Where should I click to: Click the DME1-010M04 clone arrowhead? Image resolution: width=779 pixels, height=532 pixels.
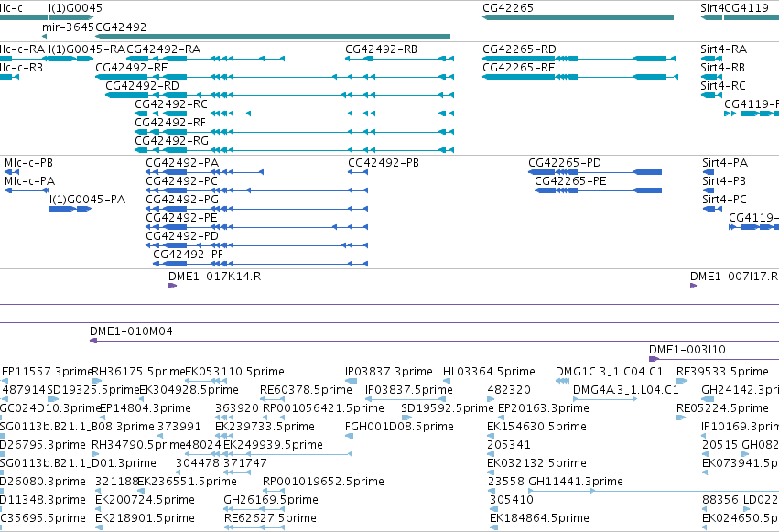click(x=92, y=341)
